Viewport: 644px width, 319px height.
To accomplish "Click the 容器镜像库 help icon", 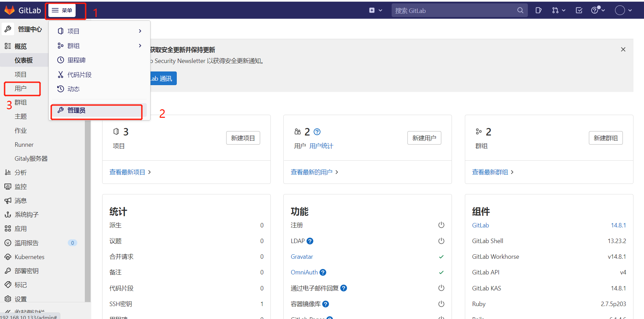I will point(326,304).
